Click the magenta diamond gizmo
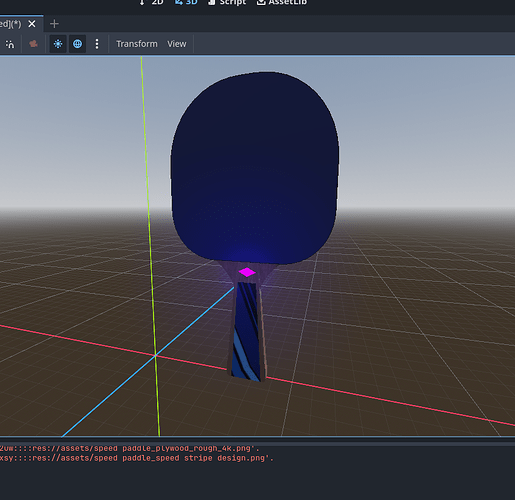 point(247,272)
